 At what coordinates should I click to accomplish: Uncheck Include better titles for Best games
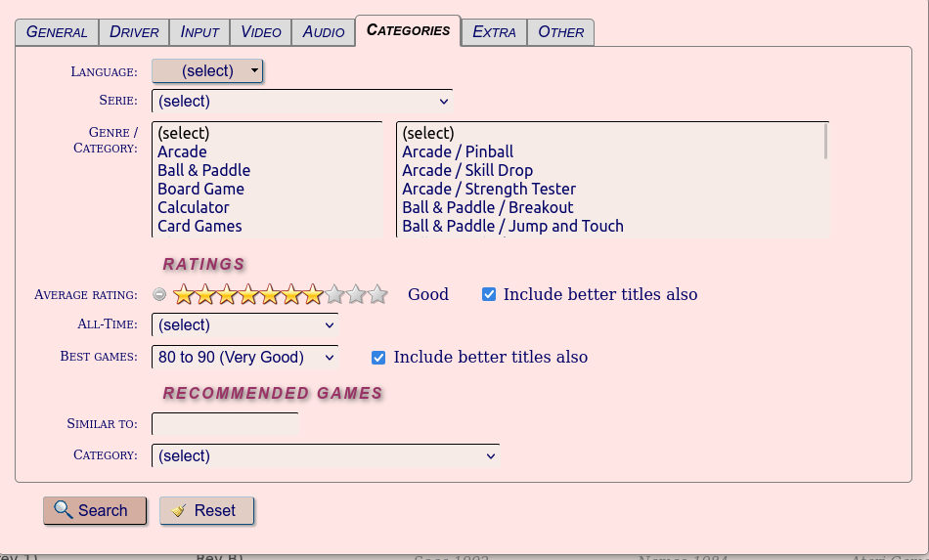[x=378, y=358]
